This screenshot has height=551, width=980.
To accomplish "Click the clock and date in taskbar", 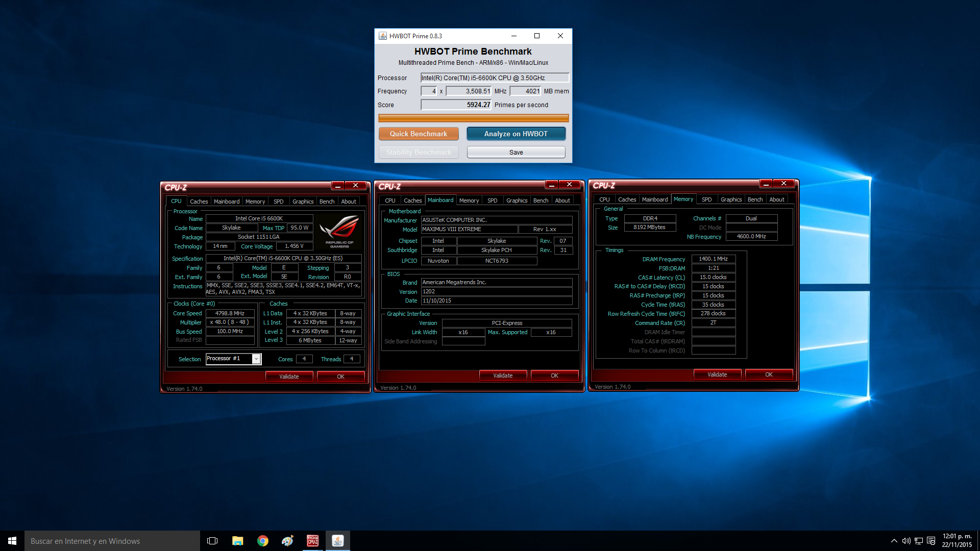I will coord(957,541).
